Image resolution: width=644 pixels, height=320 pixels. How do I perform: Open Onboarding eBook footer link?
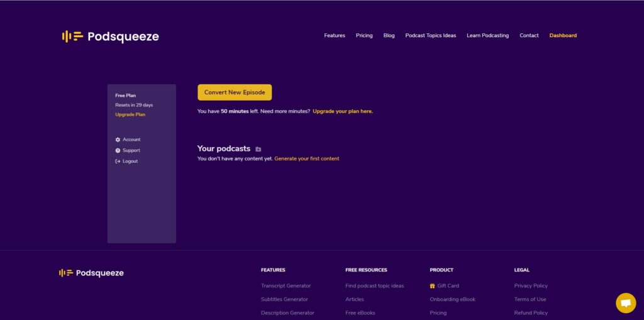point(453,299)
